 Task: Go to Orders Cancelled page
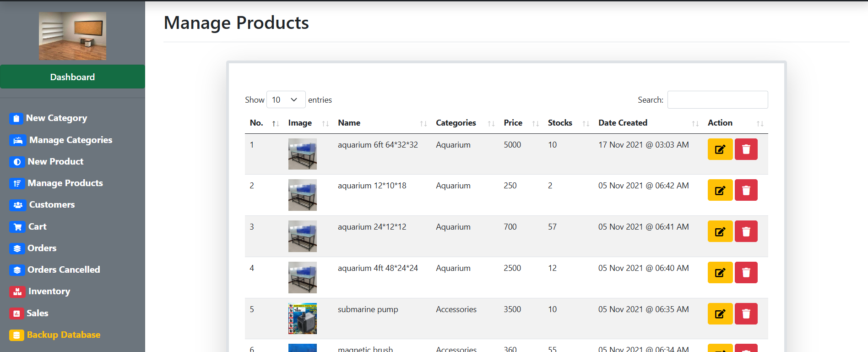pyautogui.click(x=64, y=270)
